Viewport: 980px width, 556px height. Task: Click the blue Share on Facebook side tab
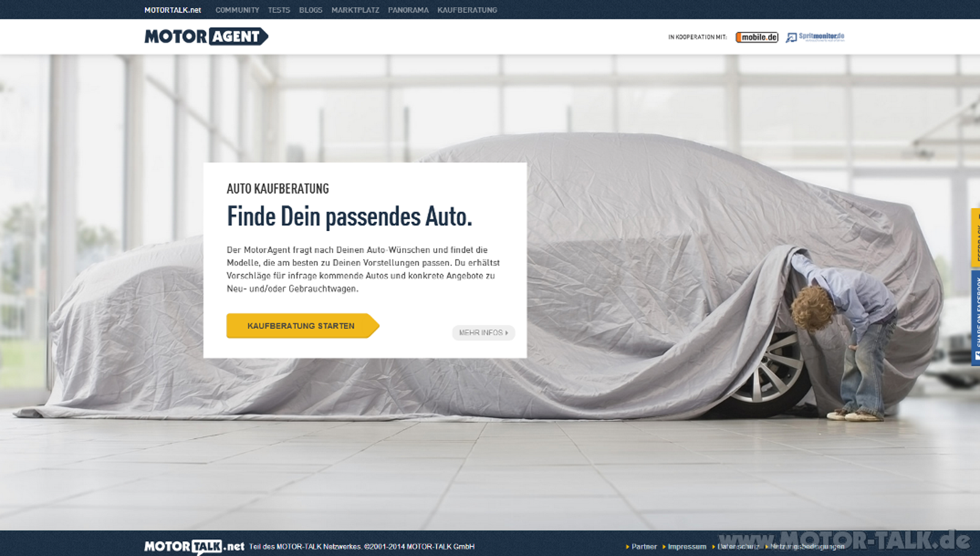[x=975, y=318]
